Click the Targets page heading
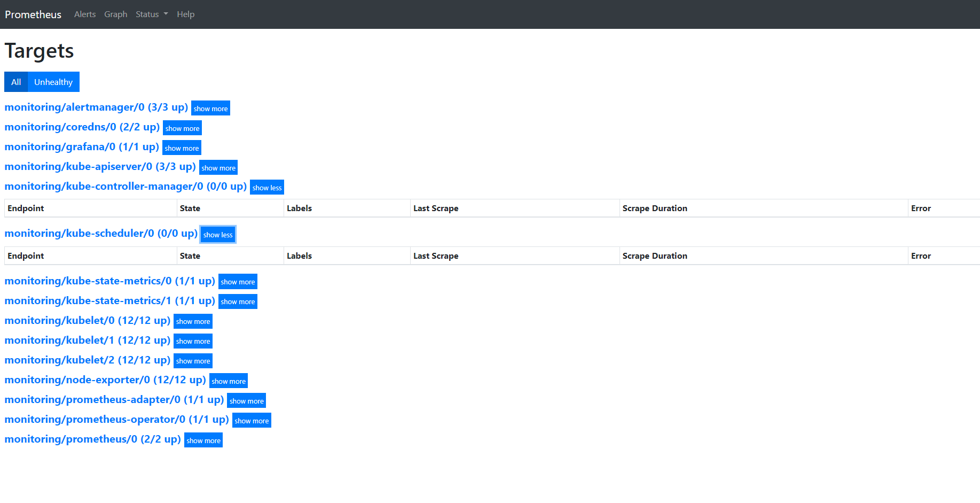This screenshot has width=980, height=503. (x=39, y=51)
